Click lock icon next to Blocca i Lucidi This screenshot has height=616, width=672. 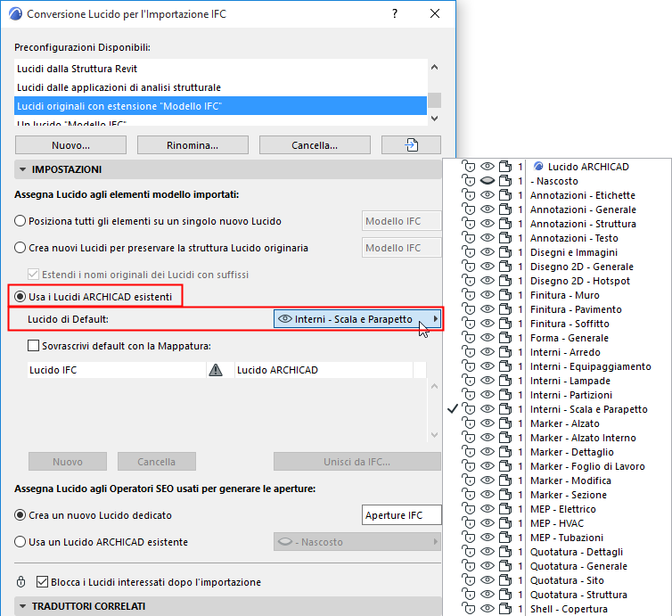[x=20, y=582]
